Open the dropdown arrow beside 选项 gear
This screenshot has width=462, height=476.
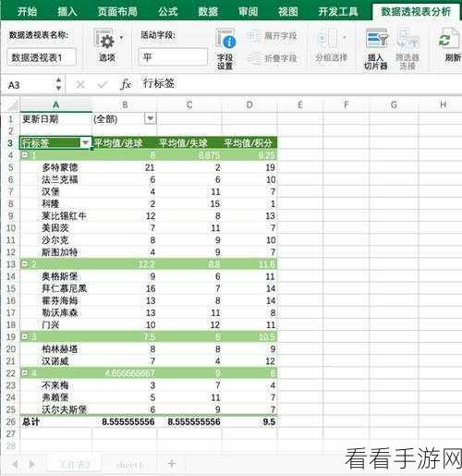121,38
